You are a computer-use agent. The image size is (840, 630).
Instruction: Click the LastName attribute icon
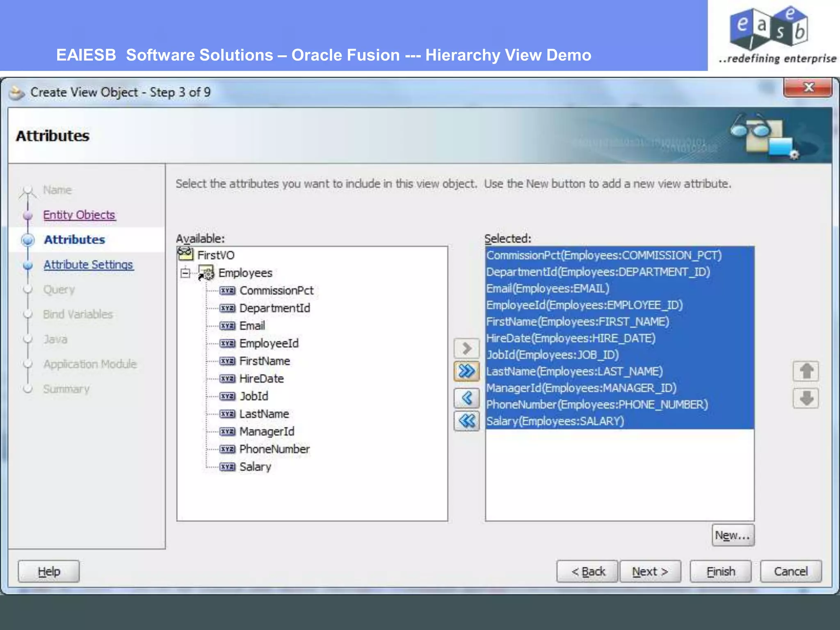click(x=227, y=414)
